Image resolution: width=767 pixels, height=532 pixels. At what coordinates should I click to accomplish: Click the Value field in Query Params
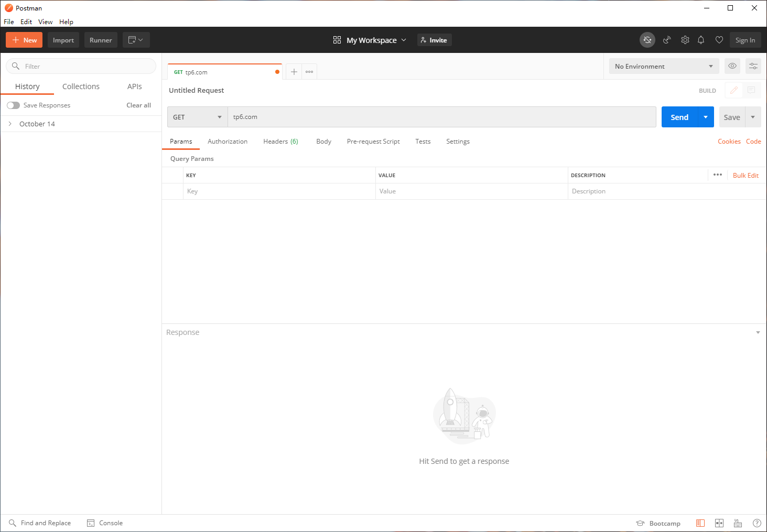(472, 191)
